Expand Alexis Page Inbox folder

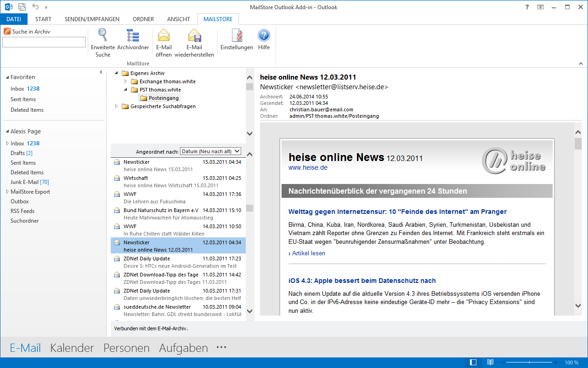[7, 144]
